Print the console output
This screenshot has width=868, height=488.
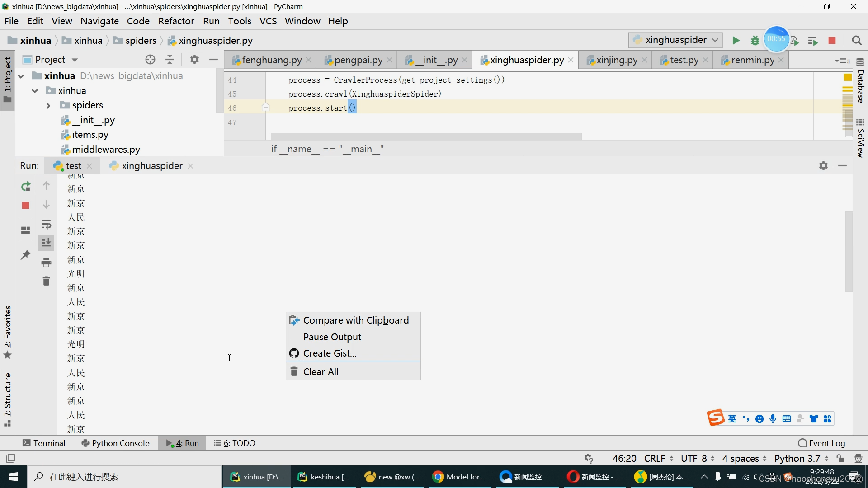(46, 263)
